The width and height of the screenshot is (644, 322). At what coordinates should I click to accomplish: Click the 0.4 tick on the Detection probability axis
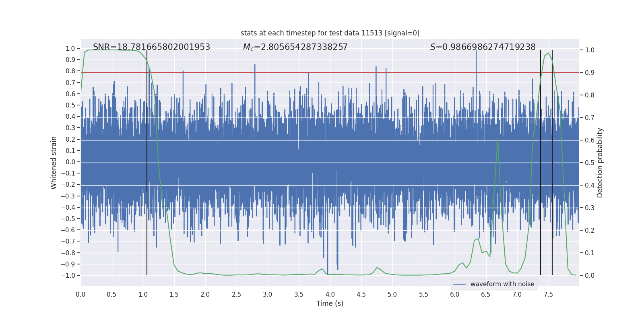[x=590, y=185]
